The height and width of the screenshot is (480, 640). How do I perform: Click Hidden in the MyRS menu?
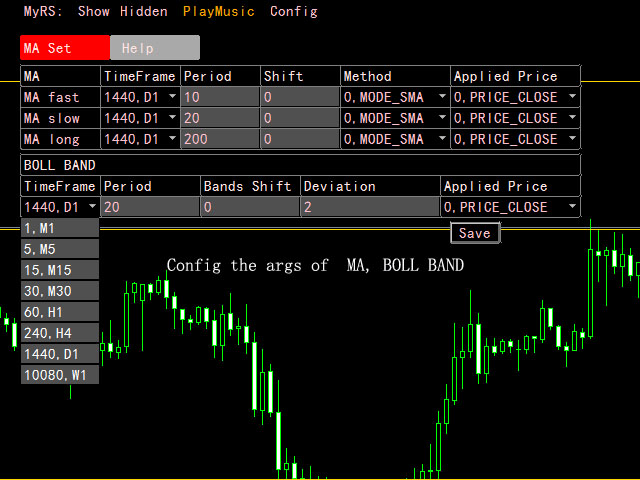[x=144, y=11]
